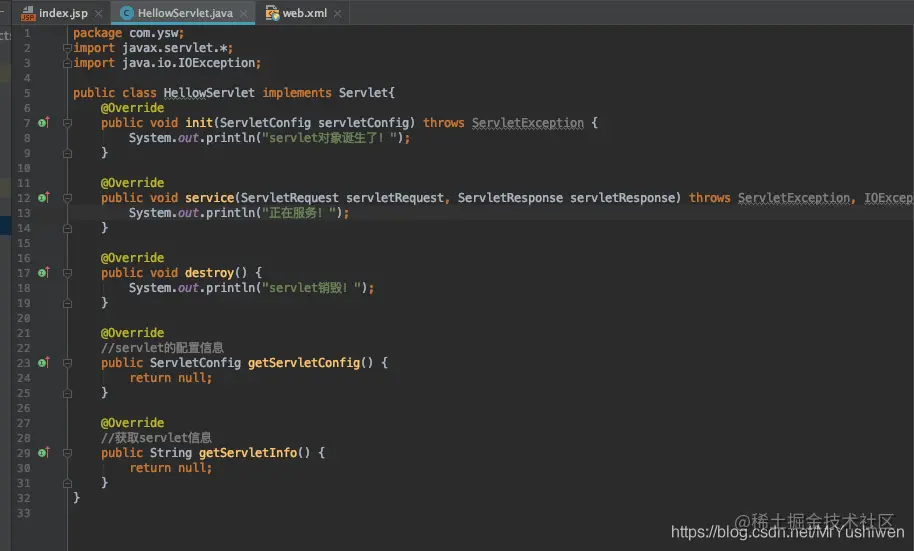914x551 pixels.
Task: Click the JSP file icon on index.jsp tab
Action: tap(27, 13)
